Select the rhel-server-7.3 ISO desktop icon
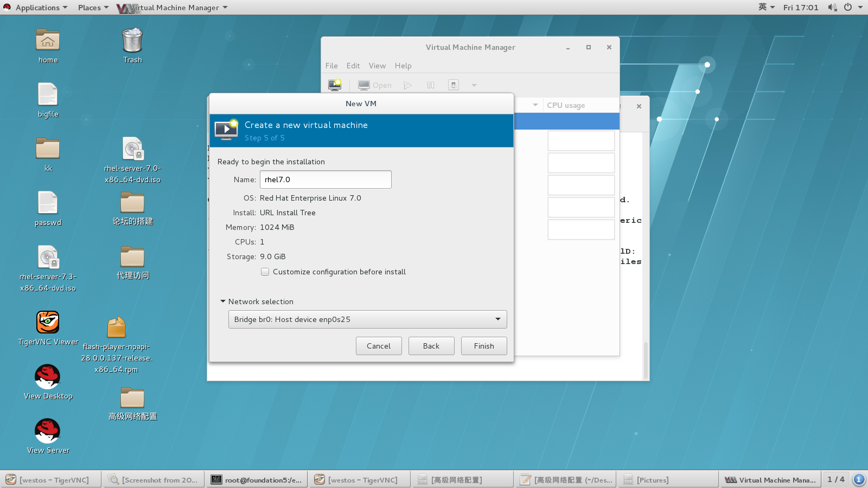 (48, 257)
